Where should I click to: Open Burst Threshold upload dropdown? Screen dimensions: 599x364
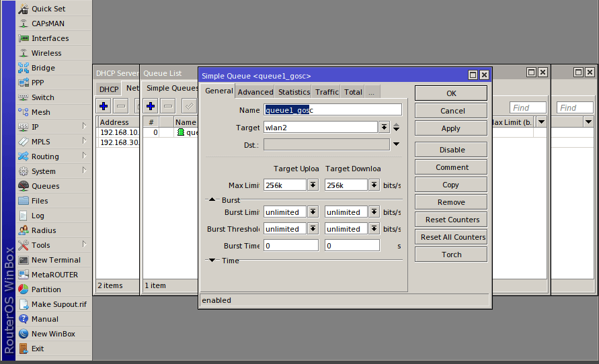(313, 228)
